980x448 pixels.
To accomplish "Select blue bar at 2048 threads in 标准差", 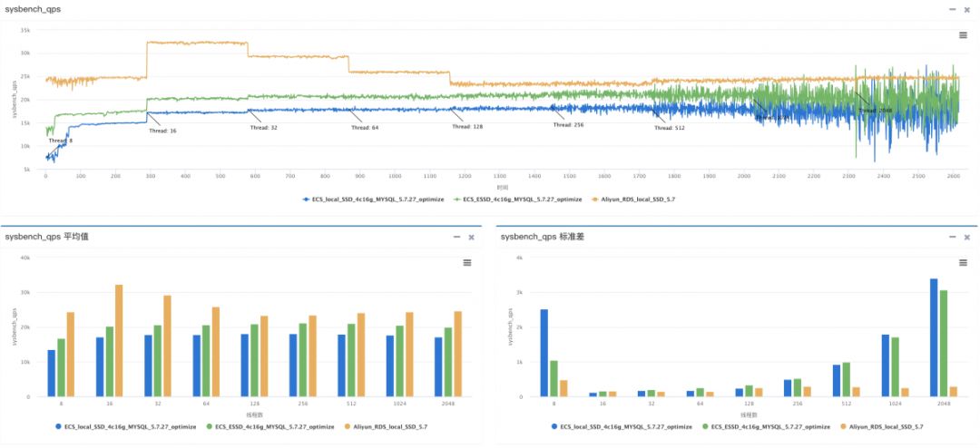I will click(934, 337).
